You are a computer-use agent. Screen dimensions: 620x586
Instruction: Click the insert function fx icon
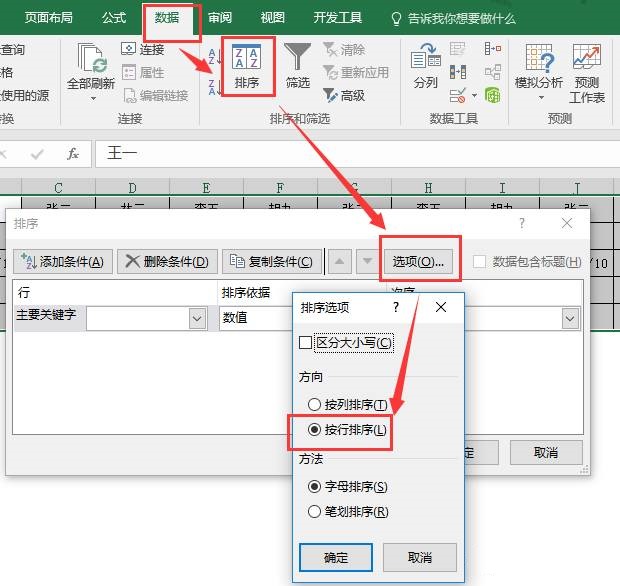tap(73, 154)
